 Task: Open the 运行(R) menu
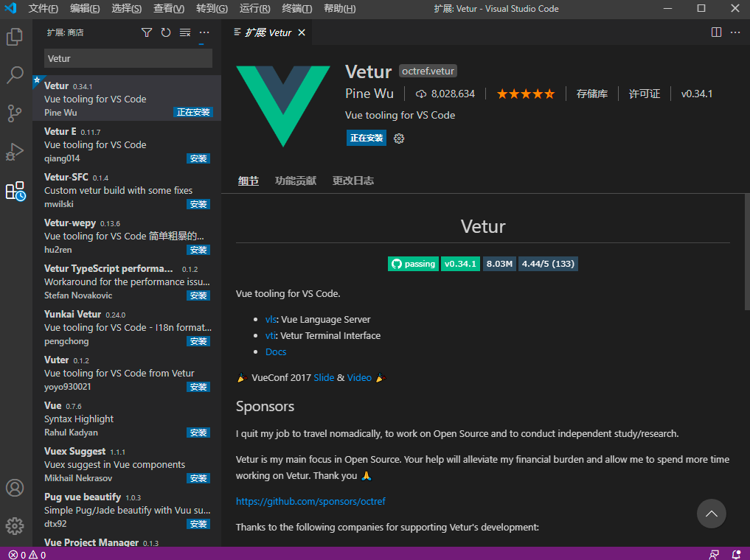(254, 9)
